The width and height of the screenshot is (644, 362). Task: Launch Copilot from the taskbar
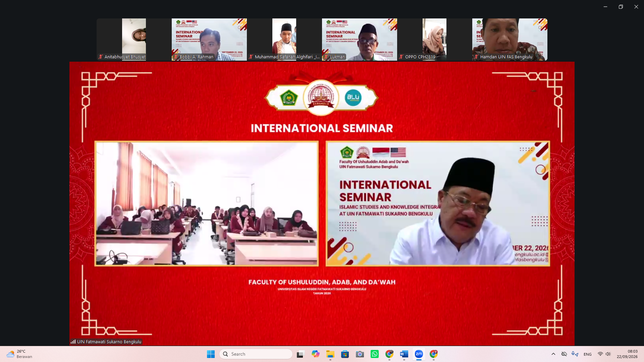point(315,354)
